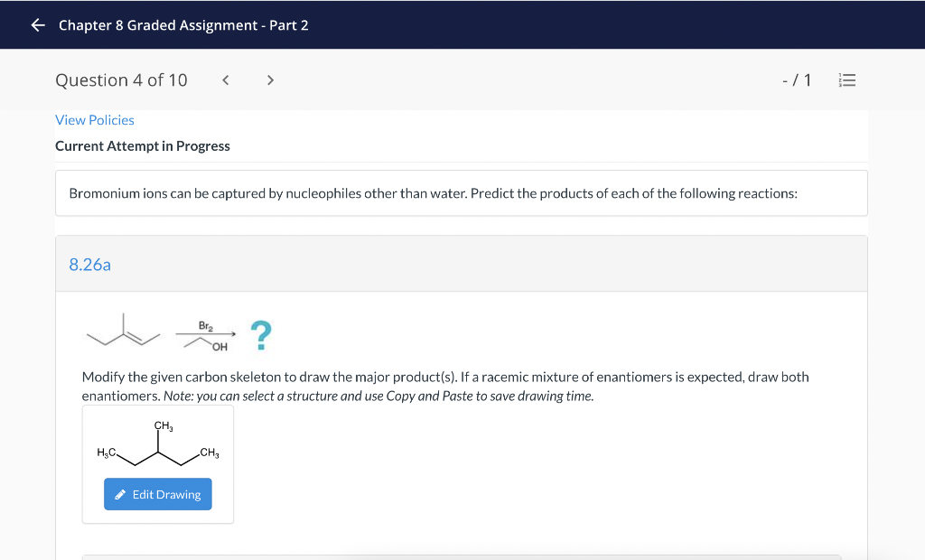
Task: Click 'Current Attempt in Progress' text
Action: 142,145
